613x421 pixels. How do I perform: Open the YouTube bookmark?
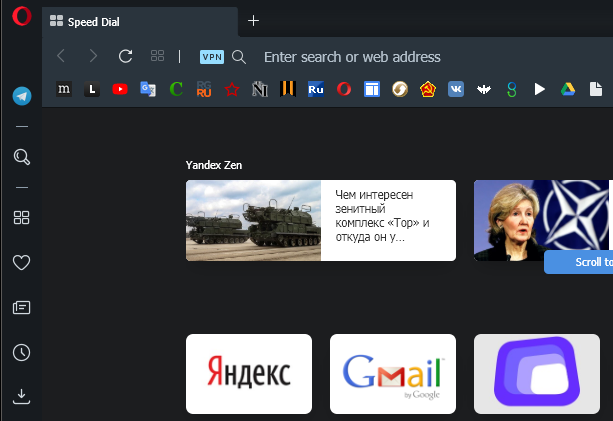[120, 90]
